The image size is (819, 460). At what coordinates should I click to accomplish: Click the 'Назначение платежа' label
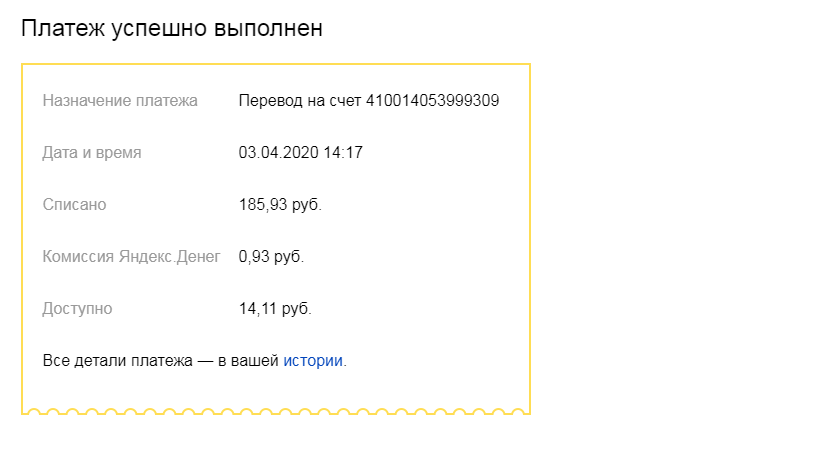click(120, 101)
